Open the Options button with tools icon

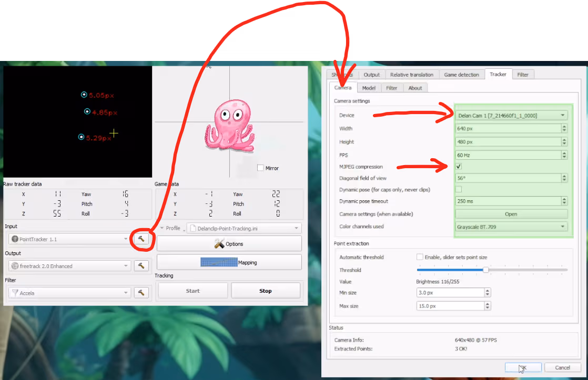click(x=229, y=244)
